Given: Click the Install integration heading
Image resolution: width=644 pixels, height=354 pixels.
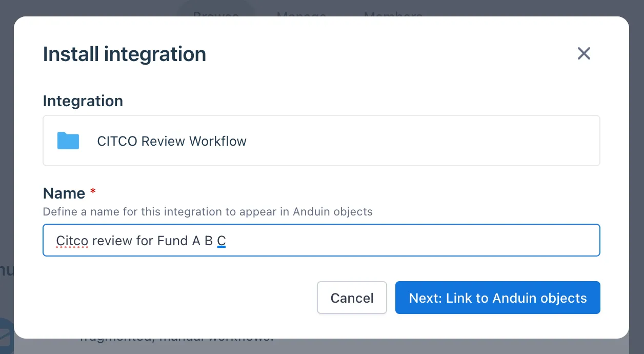Looking at the screenshot, I should pos(125,54).
